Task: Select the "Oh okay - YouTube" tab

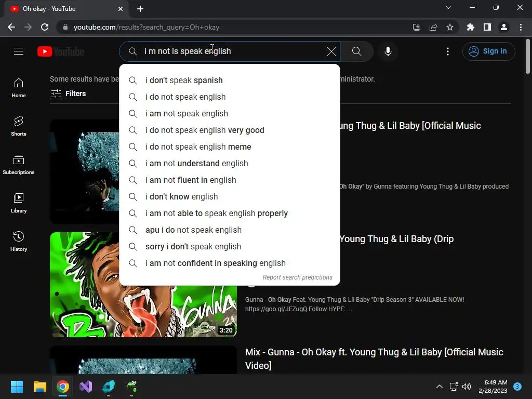Action: [66, 9]
